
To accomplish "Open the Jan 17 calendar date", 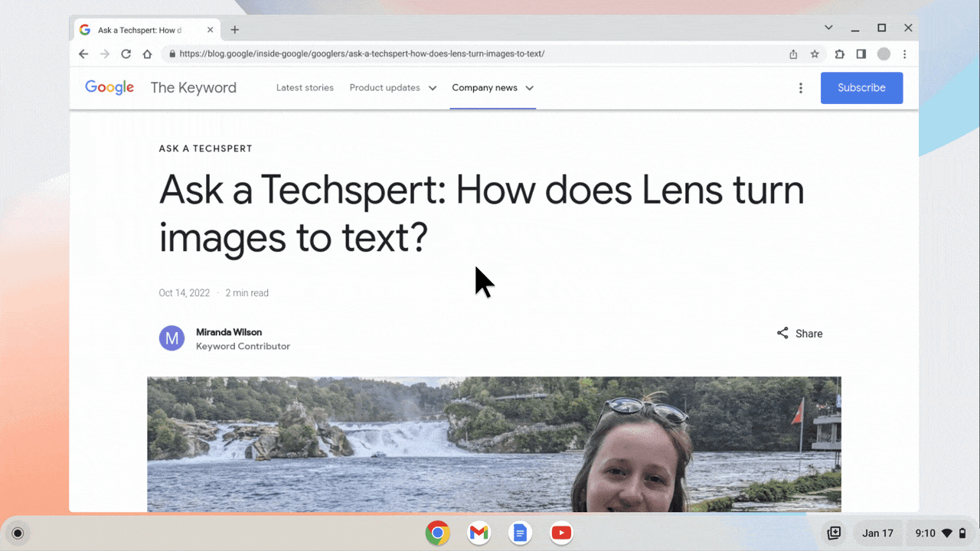I will (877, 533).
